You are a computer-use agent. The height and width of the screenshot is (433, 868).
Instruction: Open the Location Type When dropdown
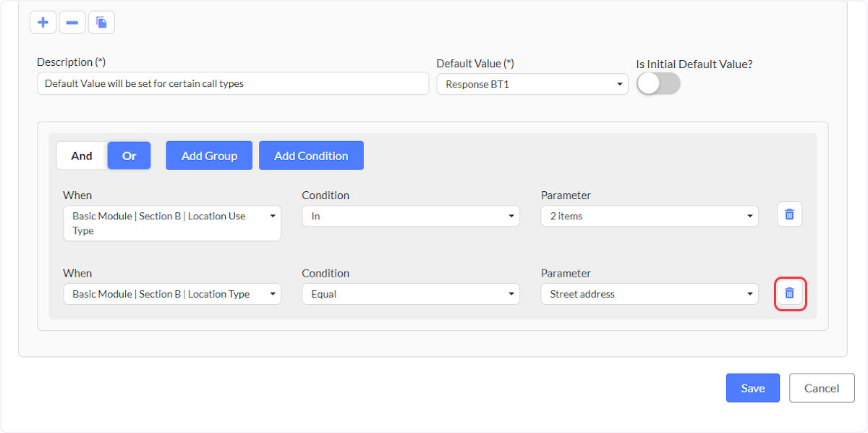point(172,294)
